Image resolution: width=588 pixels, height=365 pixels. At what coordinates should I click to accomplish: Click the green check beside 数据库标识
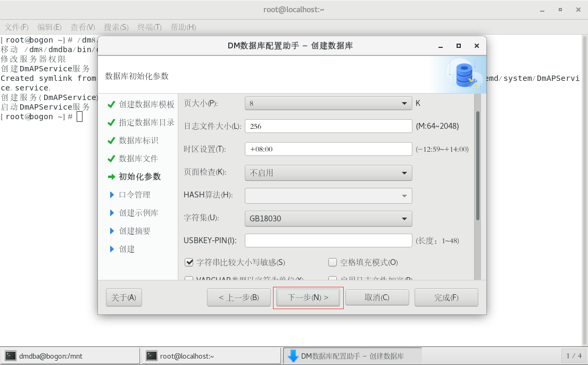pos(111,140)
